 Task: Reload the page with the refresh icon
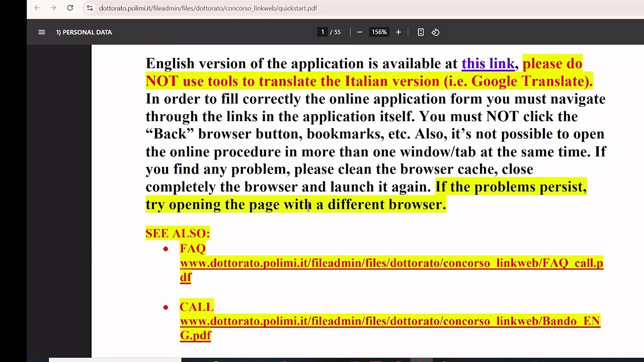coord(70,8)
